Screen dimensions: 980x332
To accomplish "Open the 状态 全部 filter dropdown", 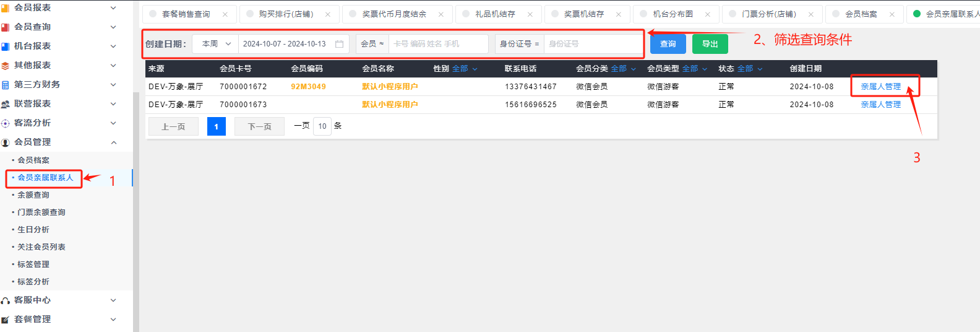I will click(750, 69).
